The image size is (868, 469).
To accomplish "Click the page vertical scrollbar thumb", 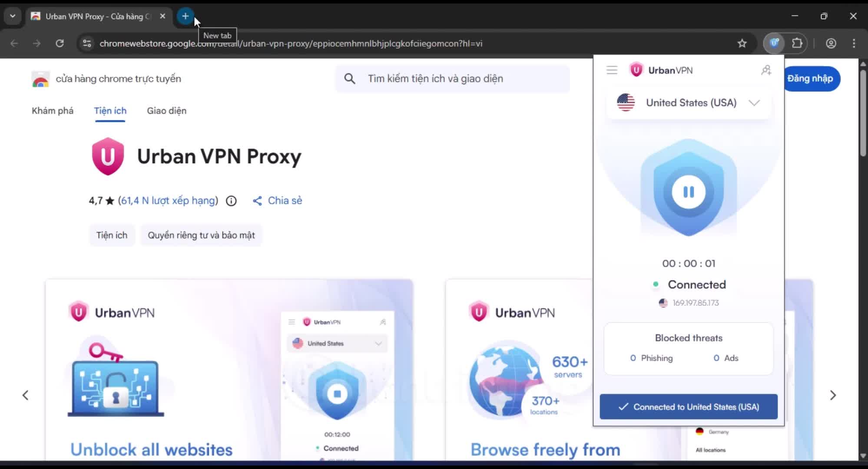I will tap(863, 112).
